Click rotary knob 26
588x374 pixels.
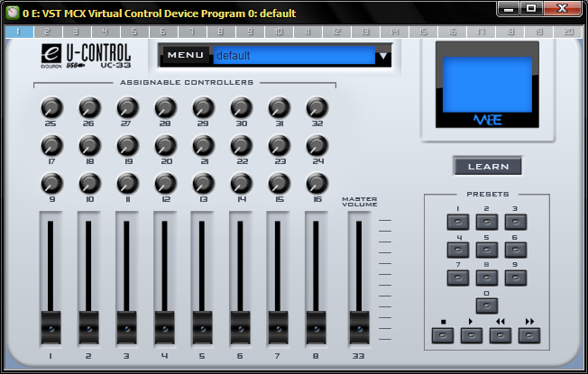(89, 107)
